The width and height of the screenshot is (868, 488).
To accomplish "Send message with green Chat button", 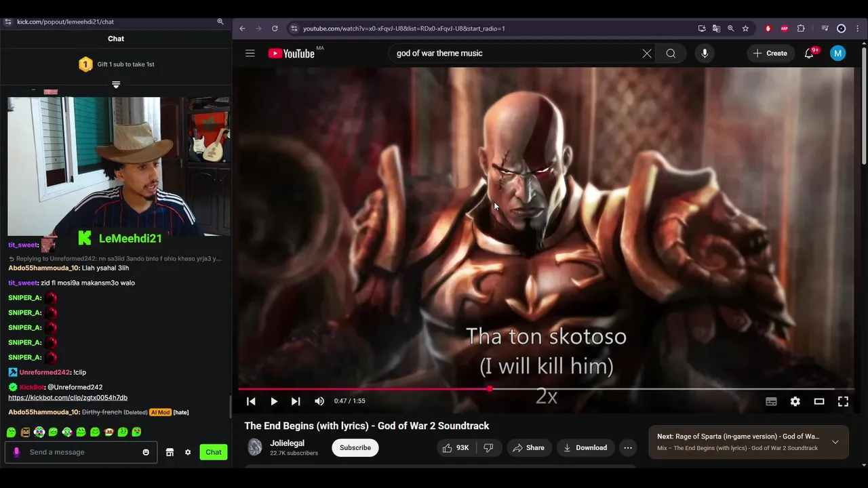I will pyautogui.click(x=214, y=452).
